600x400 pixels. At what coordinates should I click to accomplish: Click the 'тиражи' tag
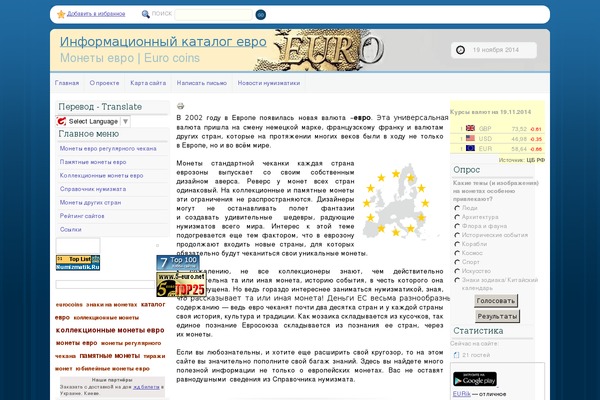pyautogui.click(x=154, y=356)
